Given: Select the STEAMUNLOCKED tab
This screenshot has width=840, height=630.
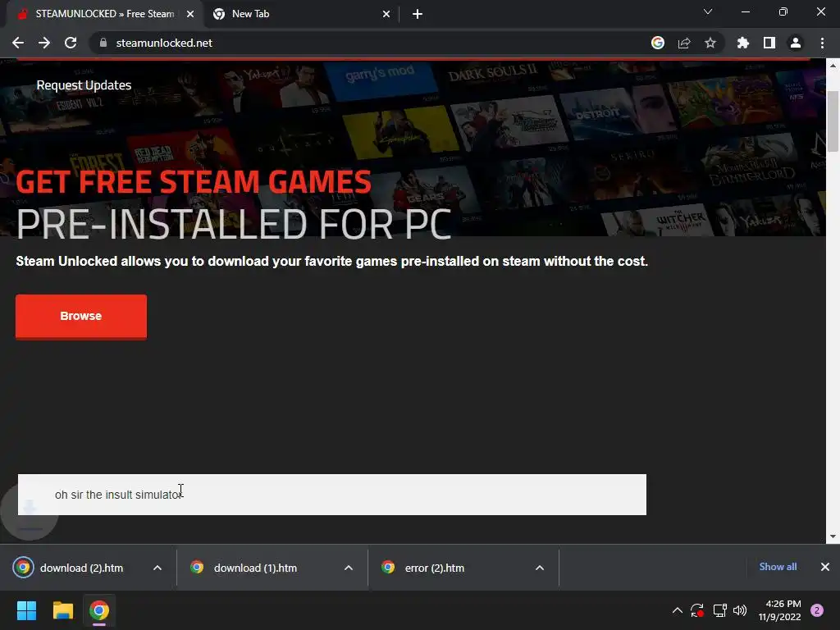Looking at the screenshot, I should [x=105, y=14].
